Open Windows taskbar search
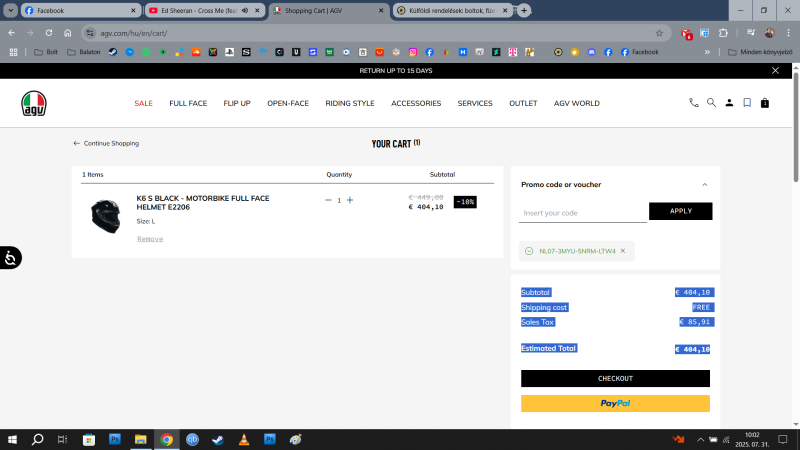This screenshot has width=800, height=450. [x=37, y=439]
